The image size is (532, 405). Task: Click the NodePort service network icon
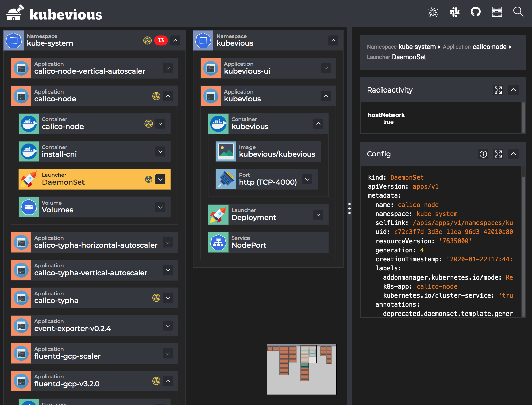[x=219, y=243]
